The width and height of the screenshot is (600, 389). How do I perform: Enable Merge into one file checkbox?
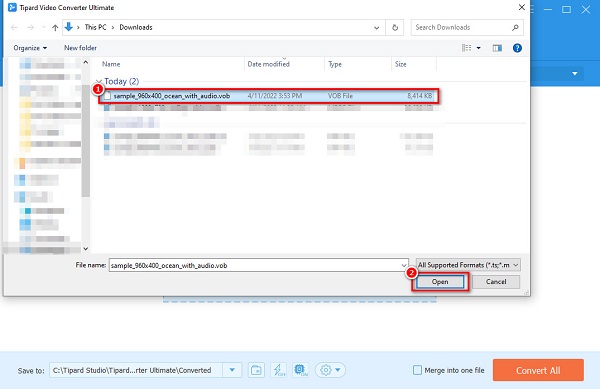tap(417, 370)
